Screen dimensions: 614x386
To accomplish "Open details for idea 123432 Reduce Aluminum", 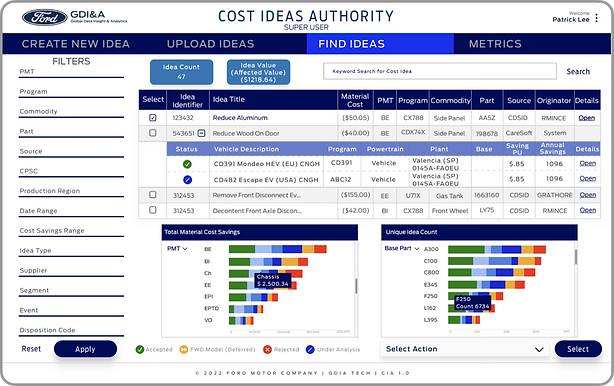I will pos(587,118).
